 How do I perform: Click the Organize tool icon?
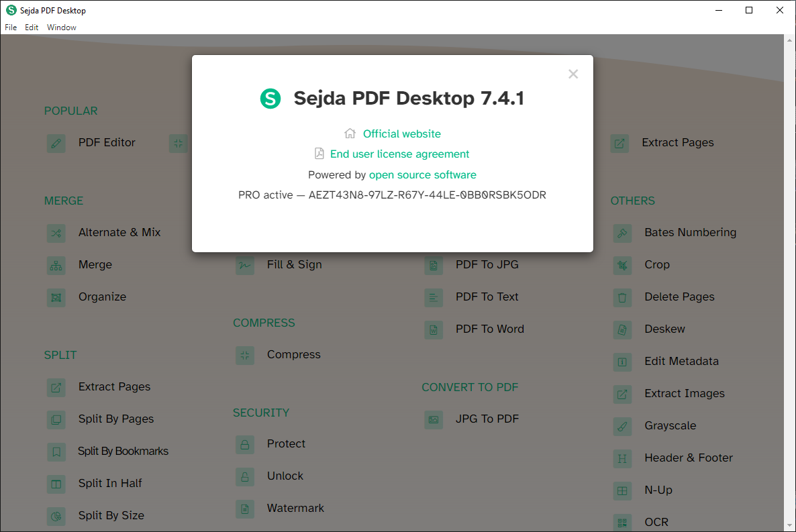pyautogui.click(x=56, y=297)
